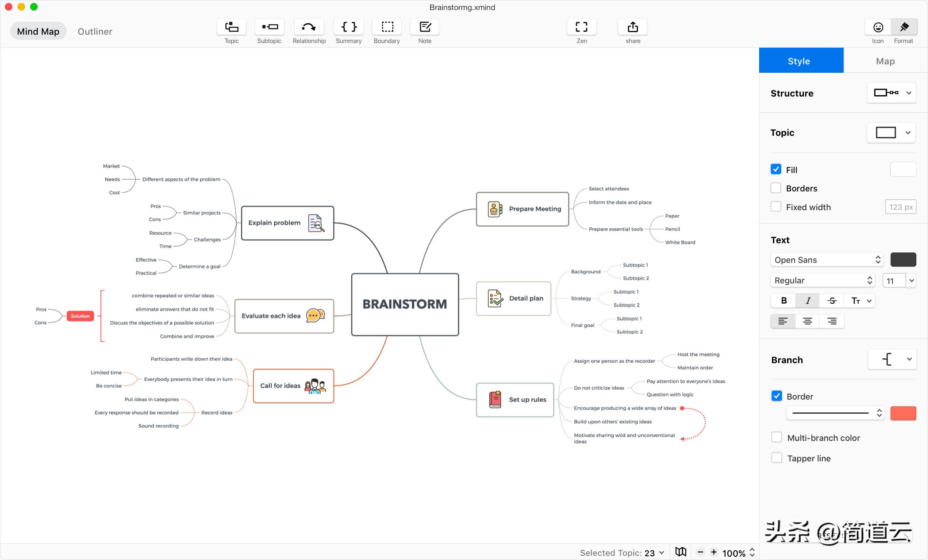Toggle italic text formatting
Image resolution: width=928 pixels, height=560 pixels.
click(x=808, y=300)
